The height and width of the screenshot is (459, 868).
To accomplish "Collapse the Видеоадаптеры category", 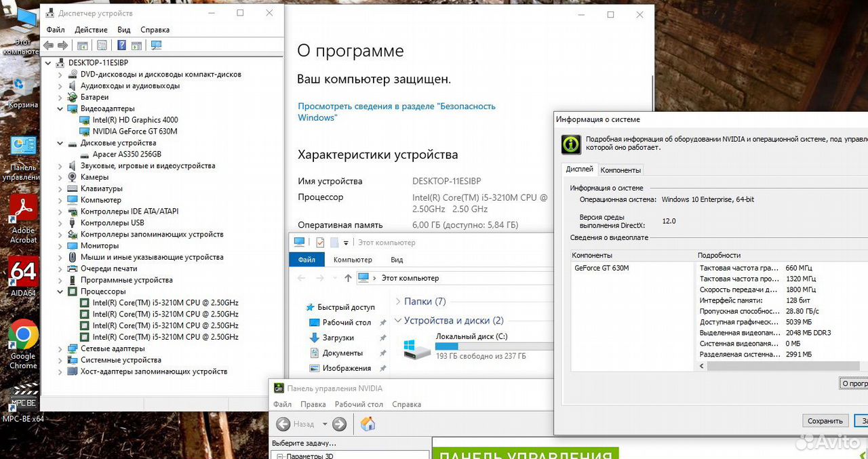I will pyautogui.click(x=60, y=108).
